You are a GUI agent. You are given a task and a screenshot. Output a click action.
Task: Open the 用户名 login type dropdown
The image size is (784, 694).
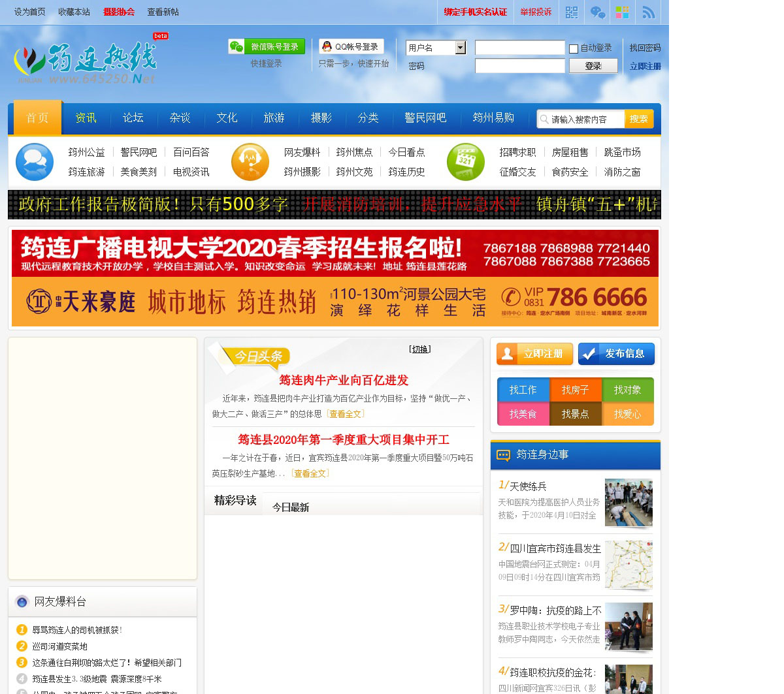461,48
